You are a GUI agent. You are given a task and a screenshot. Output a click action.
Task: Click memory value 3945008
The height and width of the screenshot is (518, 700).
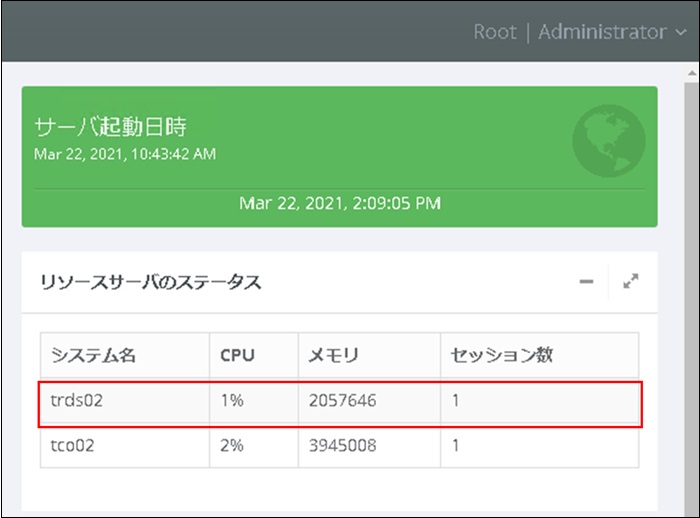point(343,445)
